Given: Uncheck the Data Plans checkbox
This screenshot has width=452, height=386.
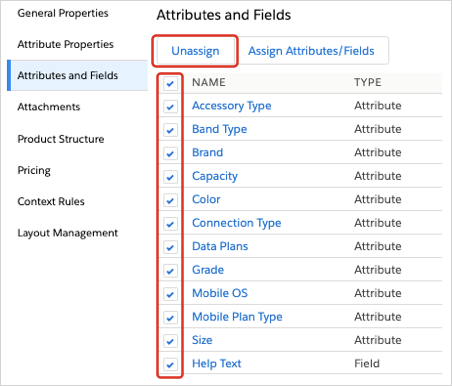Looking at the screenshot, I should click(170, 247).
